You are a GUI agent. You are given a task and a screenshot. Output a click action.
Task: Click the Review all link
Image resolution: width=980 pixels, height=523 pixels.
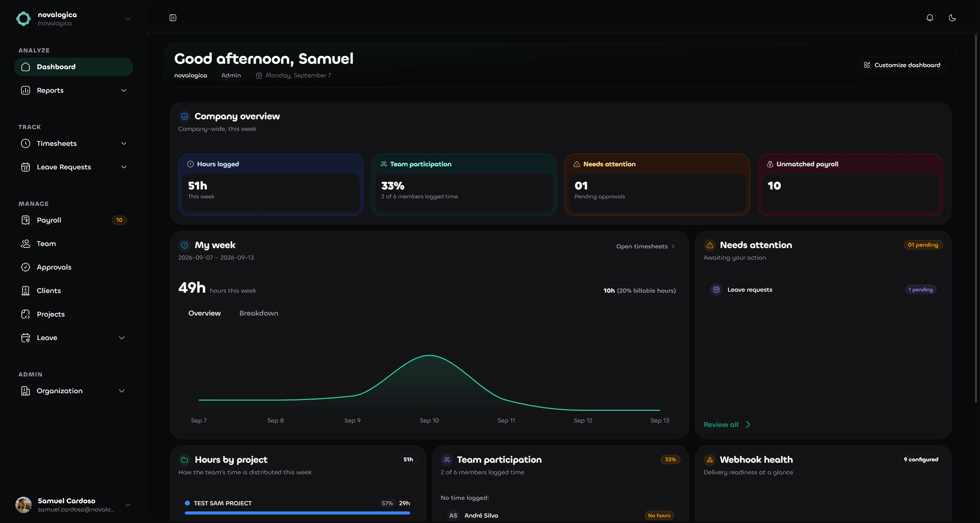(727, 425)
